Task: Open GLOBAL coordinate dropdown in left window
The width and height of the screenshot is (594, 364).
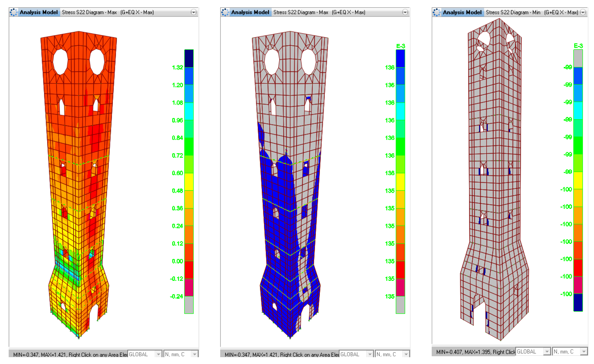Action: coord(145,354)
